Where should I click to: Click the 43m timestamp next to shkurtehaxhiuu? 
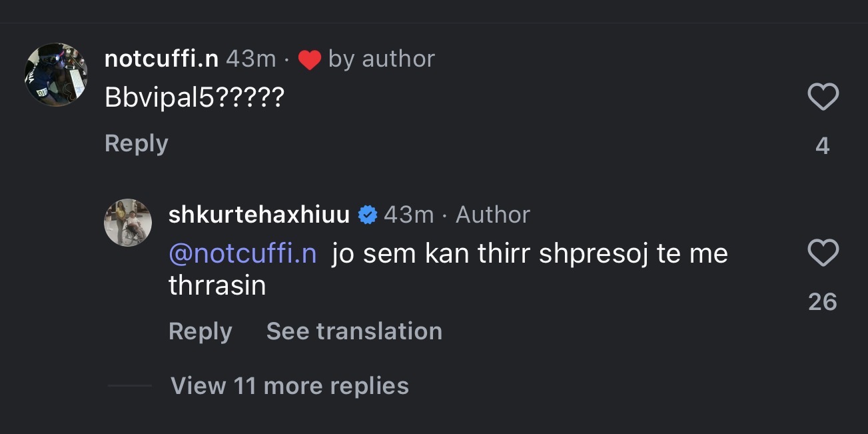[x=408, y=215]
